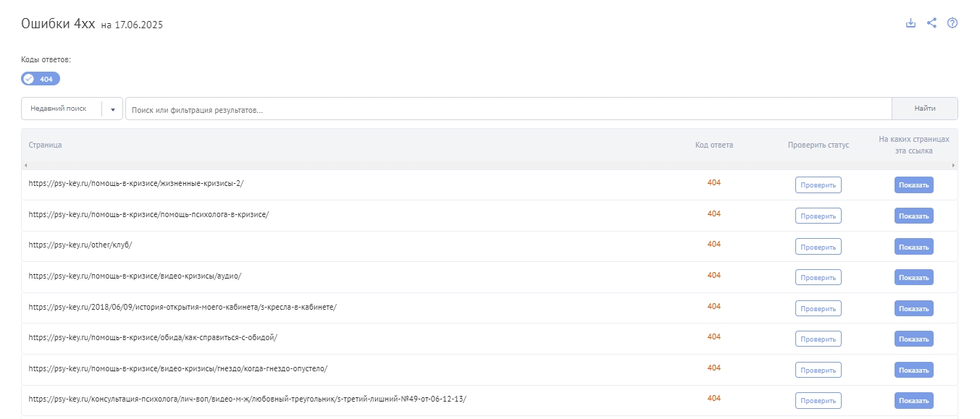Click the download report icon
Image resolution: width=980 pixels, height=419 pixels.
coord(911,23)
